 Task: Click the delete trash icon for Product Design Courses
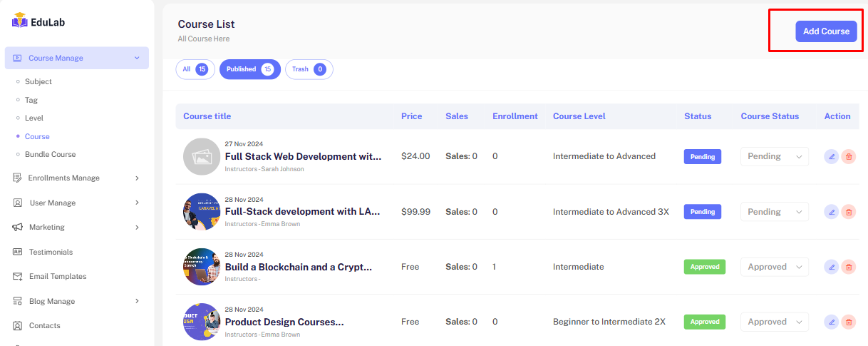[848, 322]
